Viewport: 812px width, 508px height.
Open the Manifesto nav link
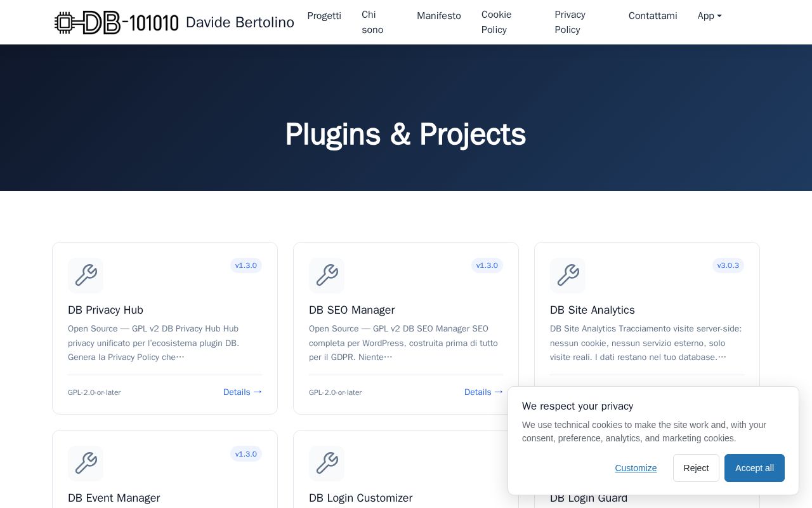coord(439,16)
